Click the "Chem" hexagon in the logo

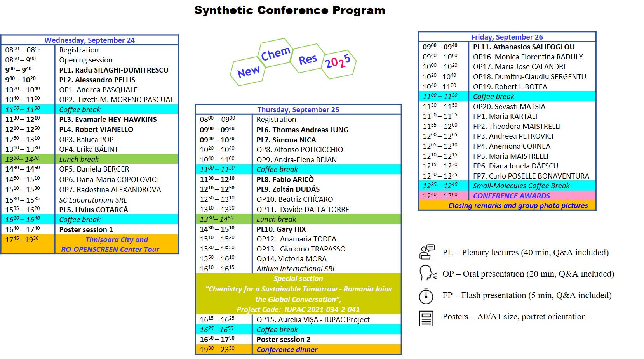pos(275,54)
